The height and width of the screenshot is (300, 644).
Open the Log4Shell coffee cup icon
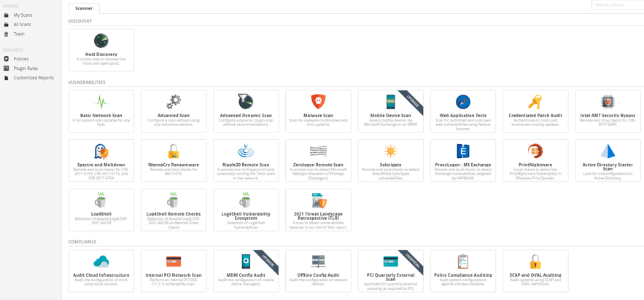[x=101, y=200]
